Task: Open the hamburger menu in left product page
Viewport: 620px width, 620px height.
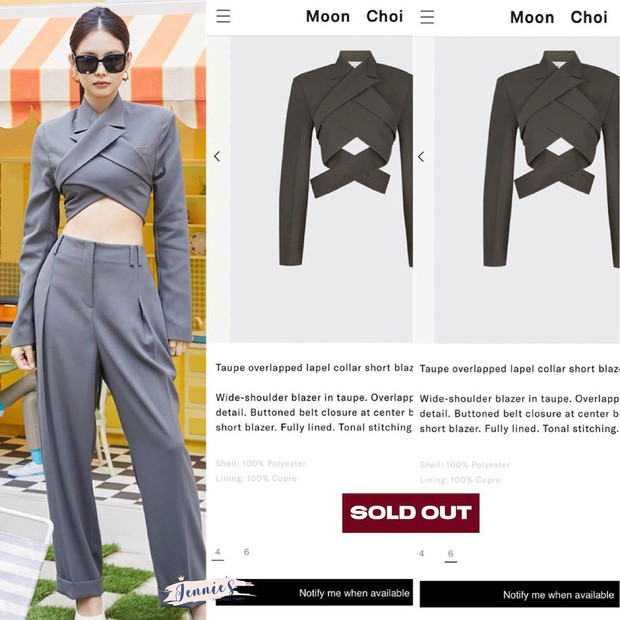Action: 223,16
